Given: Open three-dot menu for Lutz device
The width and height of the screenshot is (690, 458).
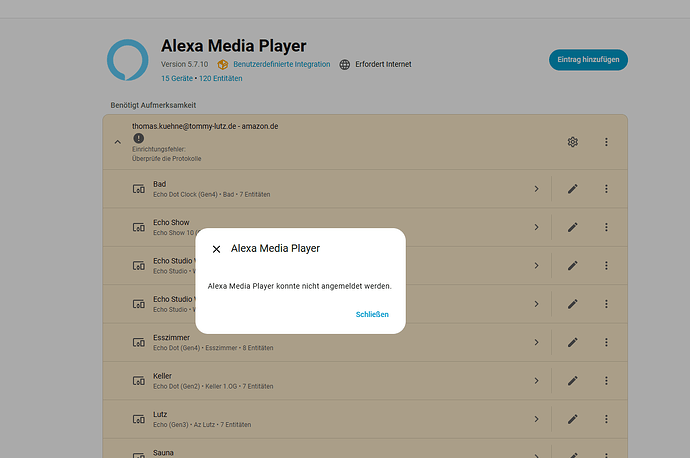Looking at the screenshot, I should 606,419.
